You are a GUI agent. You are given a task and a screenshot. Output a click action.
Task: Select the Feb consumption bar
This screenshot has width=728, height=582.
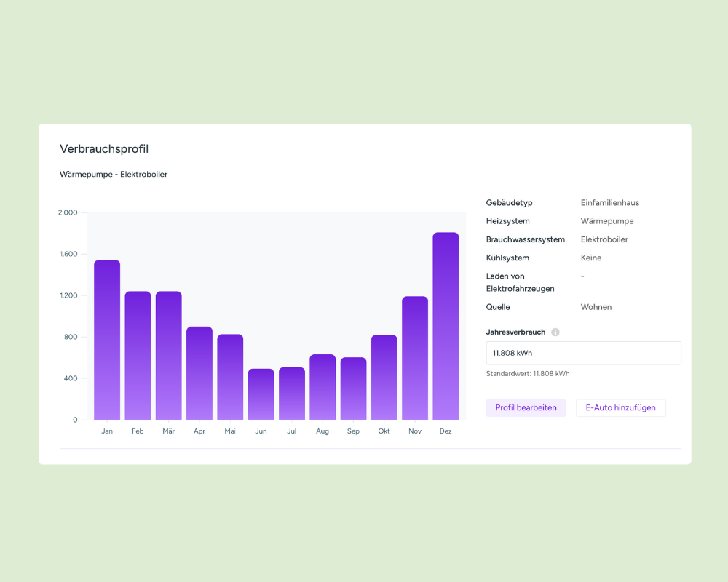point(138,356)
